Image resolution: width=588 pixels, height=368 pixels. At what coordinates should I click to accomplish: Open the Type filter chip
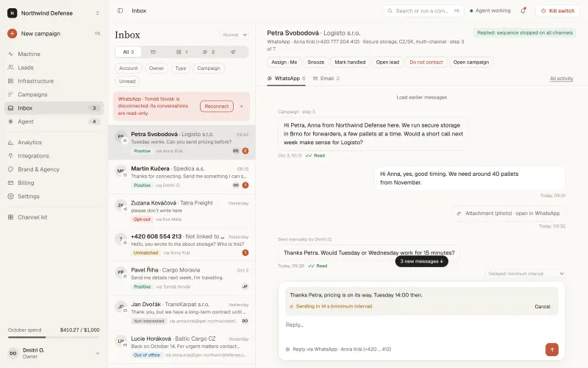(181, 68)
